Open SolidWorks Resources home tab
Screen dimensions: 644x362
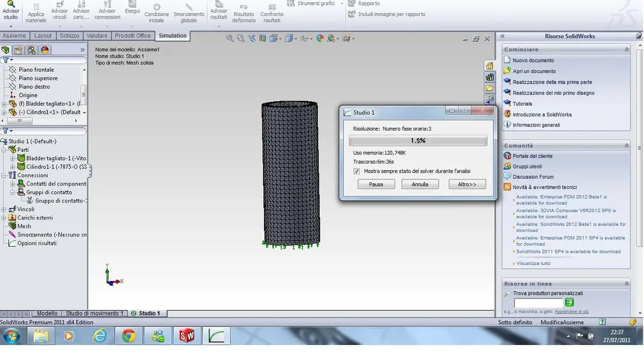tap(490, 66)
